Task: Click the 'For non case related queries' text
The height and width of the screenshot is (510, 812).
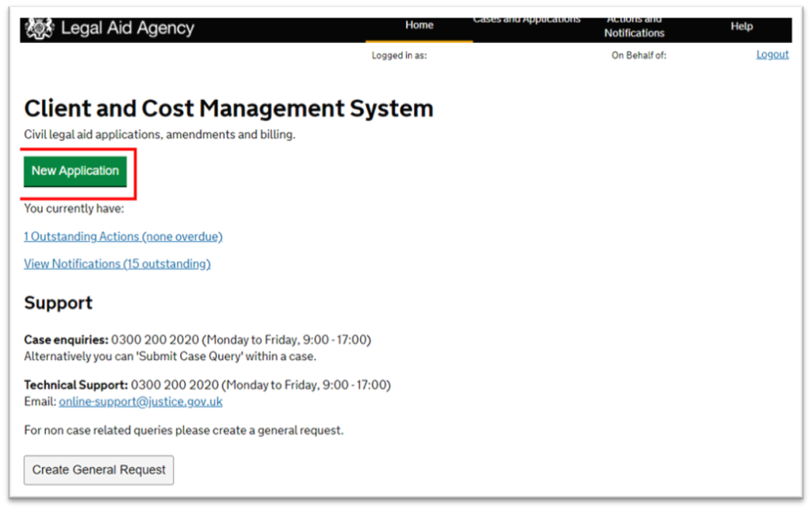Action: [183, 431]
